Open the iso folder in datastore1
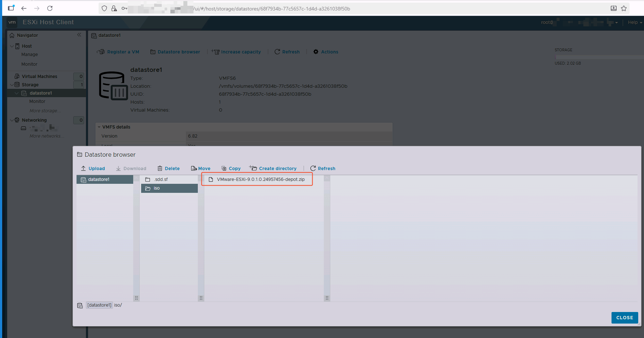This screenshot has height=338, width=644. [157, 188]
